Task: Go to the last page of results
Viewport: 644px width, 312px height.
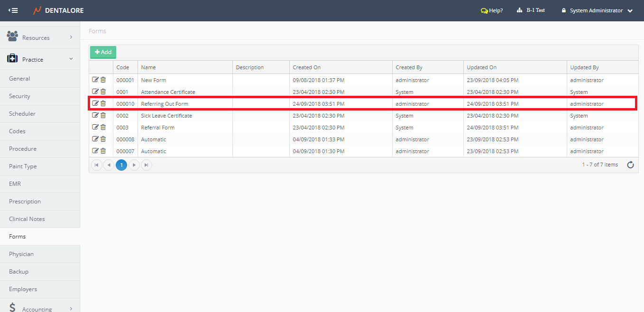Action: (x=147, y=165)
